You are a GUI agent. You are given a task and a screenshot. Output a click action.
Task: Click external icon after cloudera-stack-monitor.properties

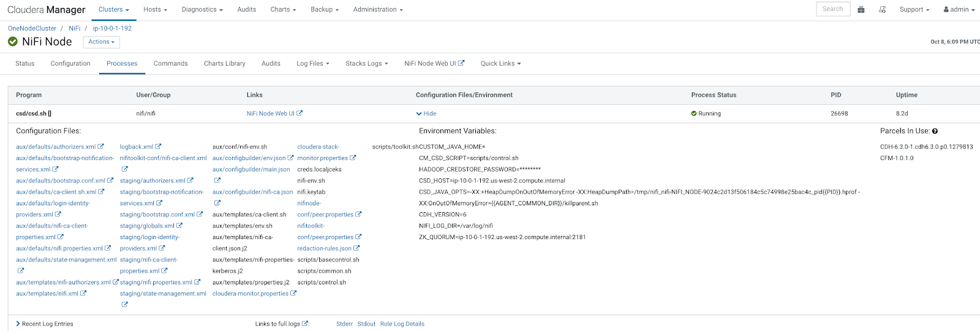pos(353,158)
